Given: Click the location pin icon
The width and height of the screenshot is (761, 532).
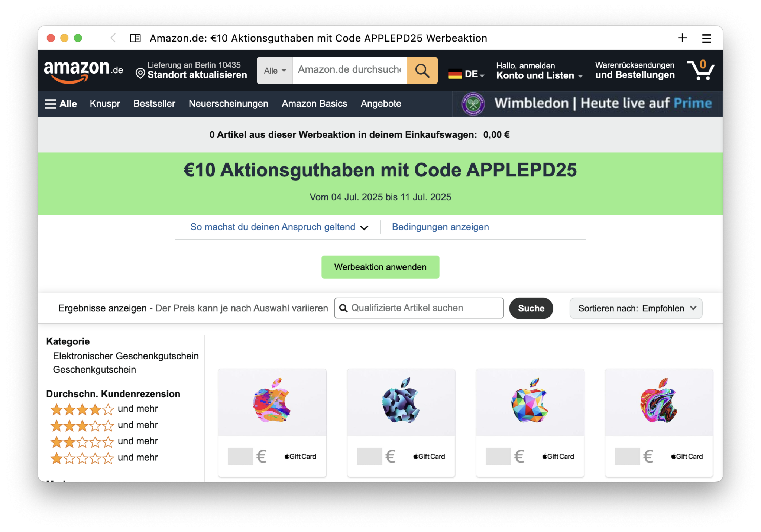Looking at the screenshot, I should point(140,74).
